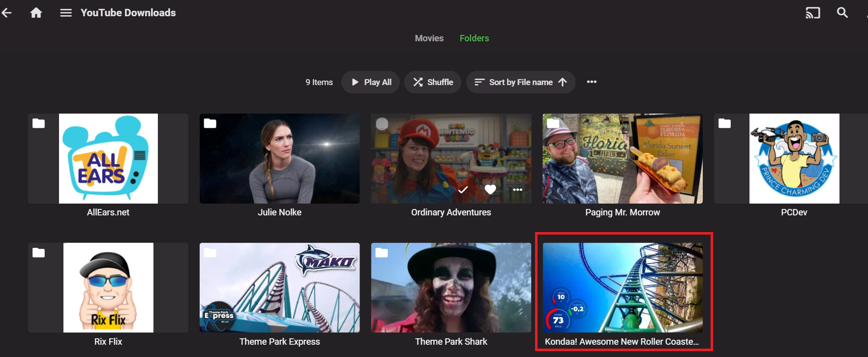The image size is (868, 357).
Task: Open search with the magnifier icon
Action: click(842, 13)
